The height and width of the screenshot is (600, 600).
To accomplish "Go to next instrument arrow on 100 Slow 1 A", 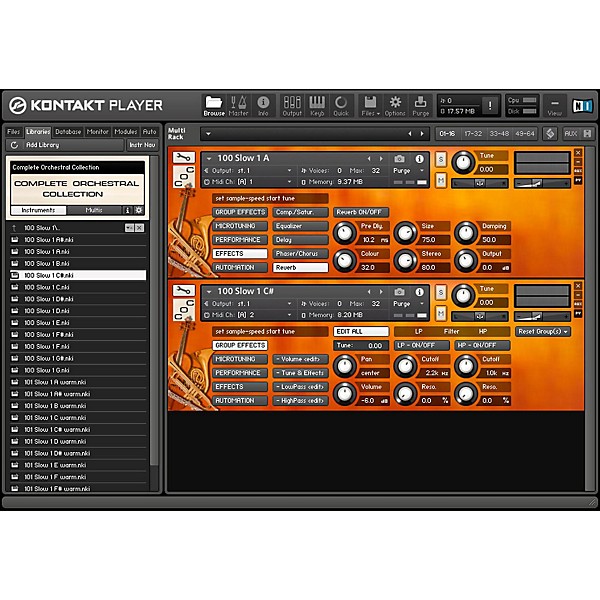I will [x=381, y=158].
